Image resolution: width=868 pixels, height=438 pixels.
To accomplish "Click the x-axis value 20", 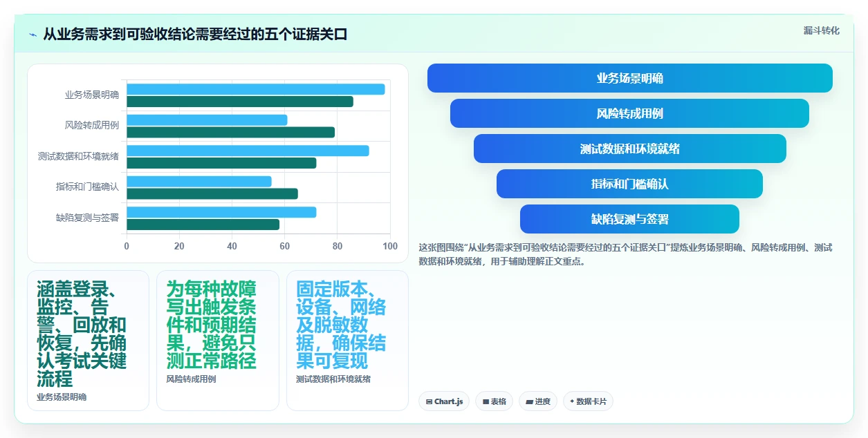I will click(x=179, y=246).
